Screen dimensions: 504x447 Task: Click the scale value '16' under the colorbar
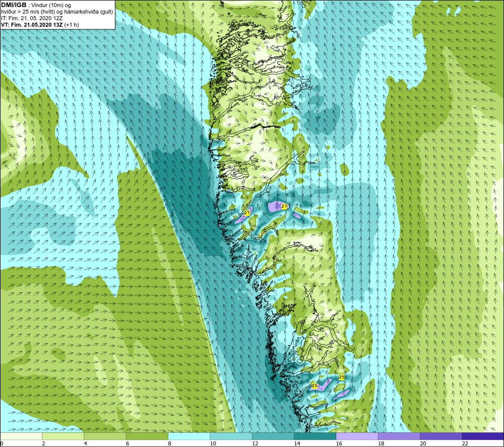[x=339, y=443]
